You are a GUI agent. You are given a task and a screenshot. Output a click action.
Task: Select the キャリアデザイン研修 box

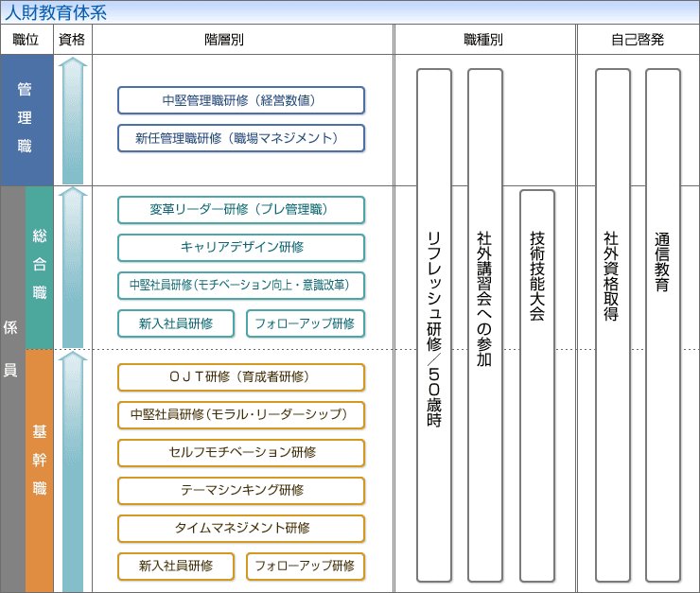pos(241,248)
